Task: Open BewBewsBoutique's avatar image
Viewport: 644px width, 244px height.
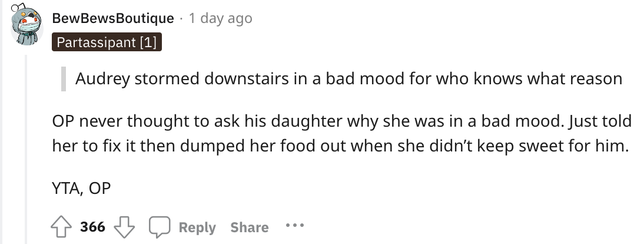Action: (x=27, y=27)
